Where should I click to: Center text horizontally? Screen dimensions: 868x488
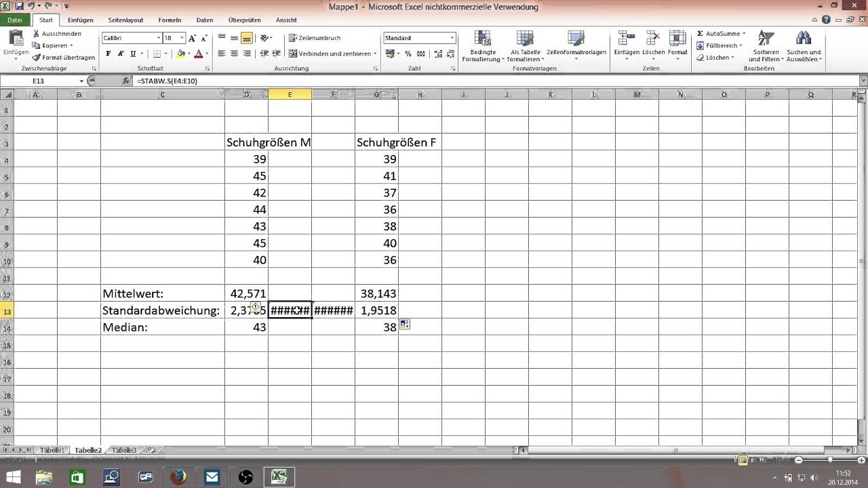pos(234,54)
